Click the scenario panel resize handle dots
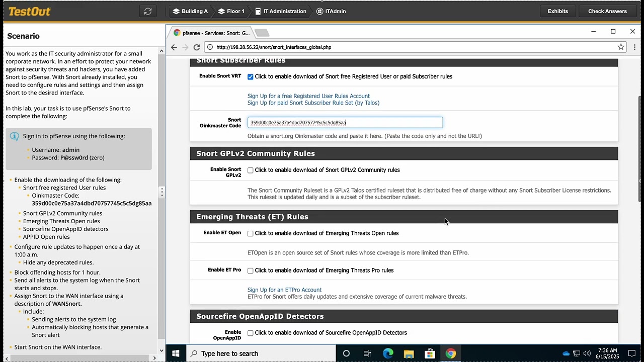This screenshot has width=644, height=362. pyautogui.click(x=162, y=192)
